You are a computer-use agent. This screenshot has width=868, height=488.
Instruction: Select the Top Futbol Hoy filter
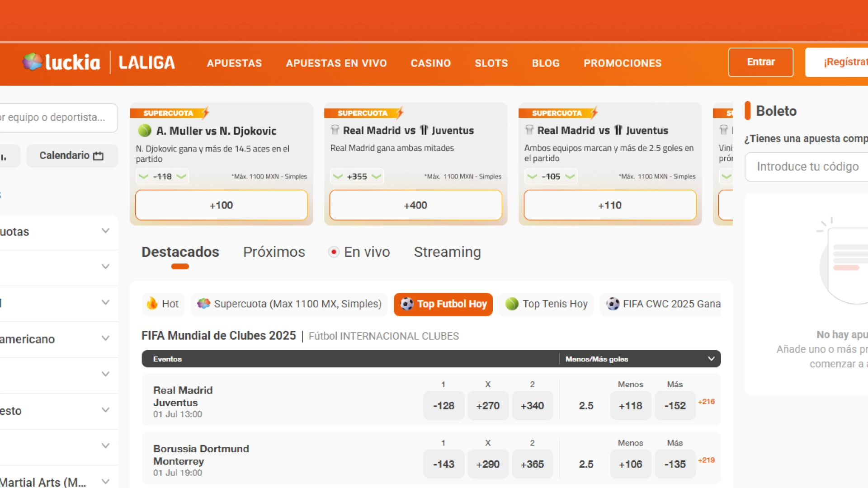pyautogui.click(x=443, y=304)
